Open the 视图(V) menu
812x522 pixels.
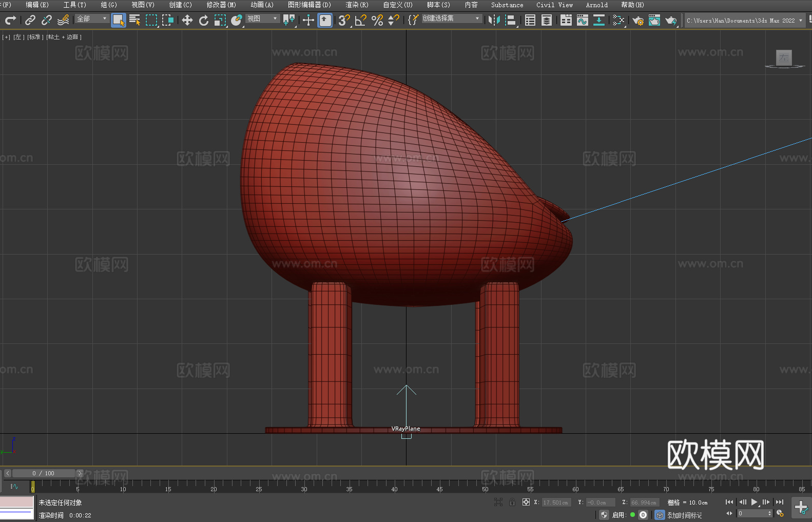pyautogui.click(x=143, y=5)
